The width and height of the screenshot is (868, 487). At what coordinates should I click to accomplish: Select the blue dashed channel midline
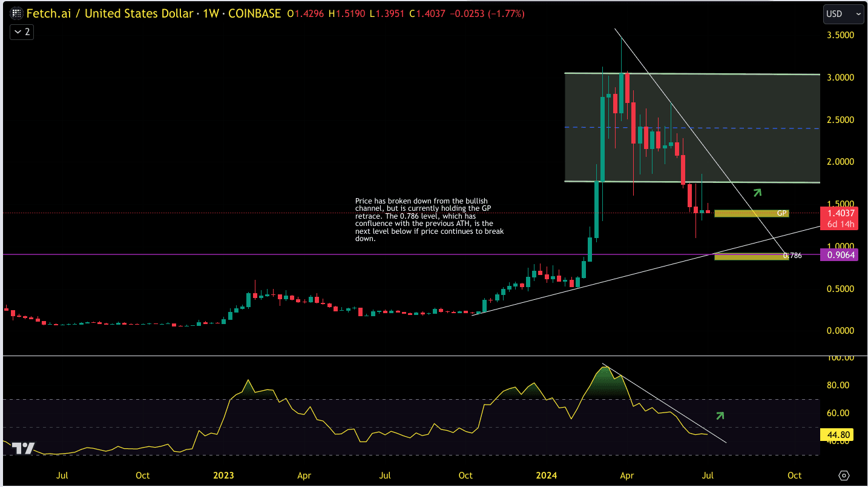click(692, 128)
